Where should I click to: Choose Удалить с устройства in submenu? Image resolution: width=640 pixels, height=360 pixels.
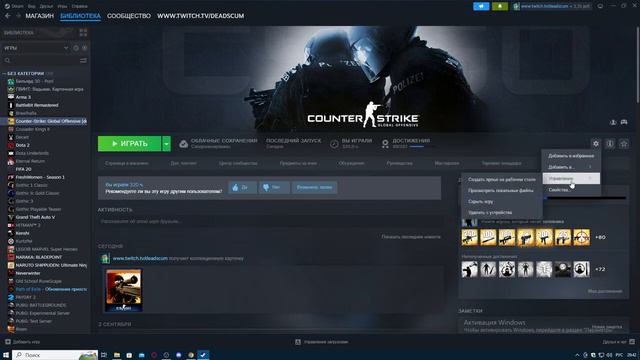[x=502, y=213]
